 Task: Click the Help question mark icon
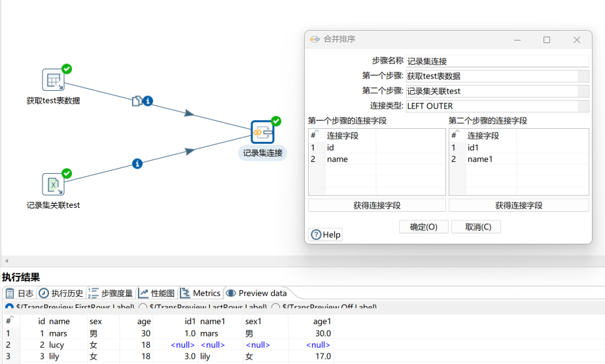click(316, 235)
